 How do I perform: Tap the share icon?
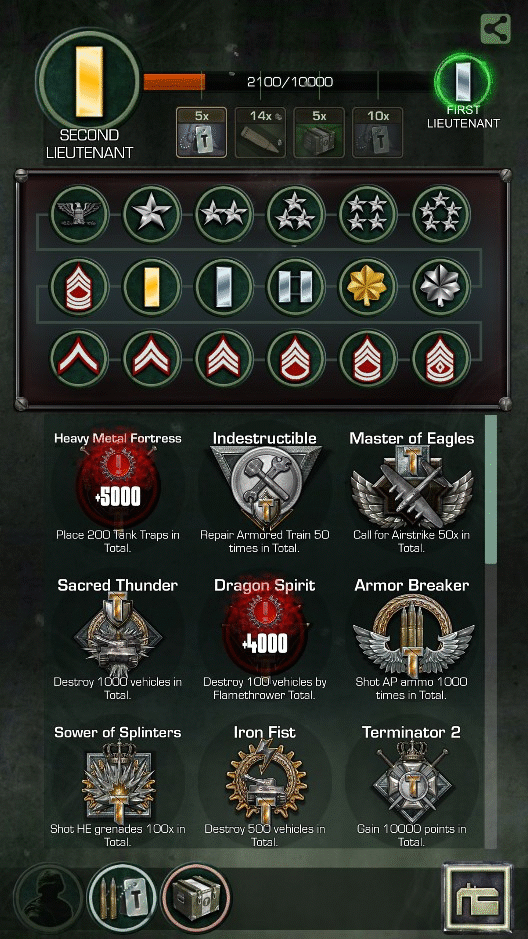[496, 29]
